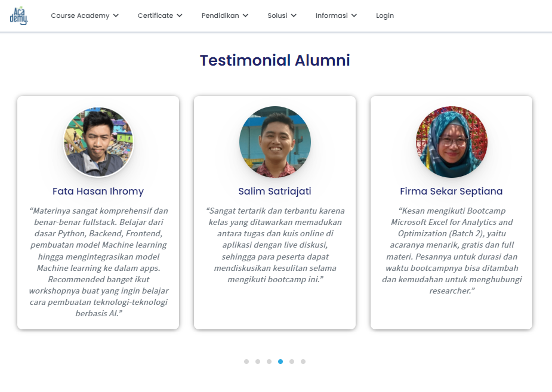552x392 pixels.
Task: Click the name Fata Hasan Ihromy
Action: click(98, 191)
